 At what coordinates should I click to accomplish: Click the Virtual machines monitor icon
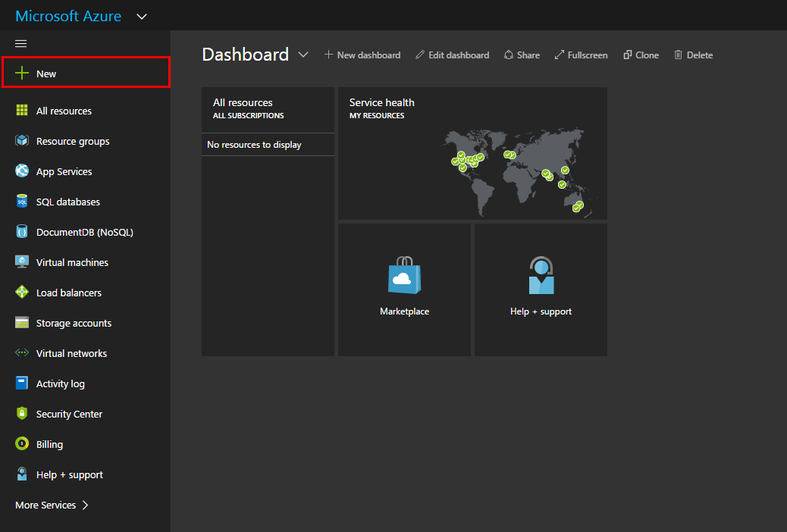click(21, 262)
